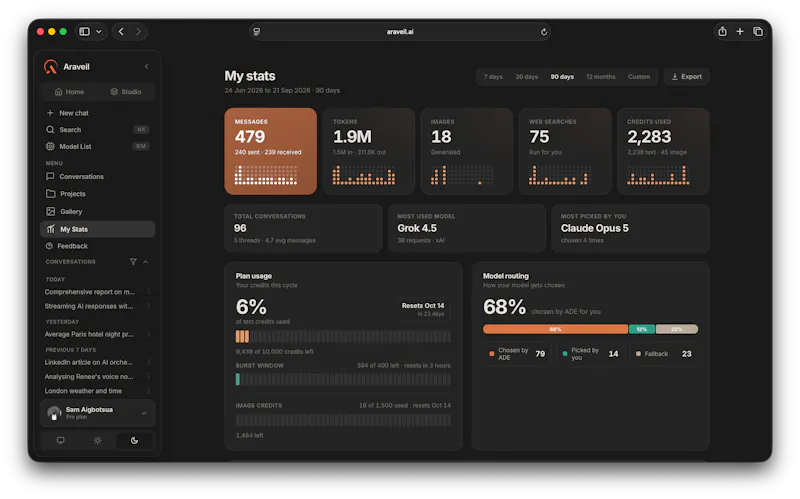
Task: Set range to 7 days
Action: tap(493, 77)
